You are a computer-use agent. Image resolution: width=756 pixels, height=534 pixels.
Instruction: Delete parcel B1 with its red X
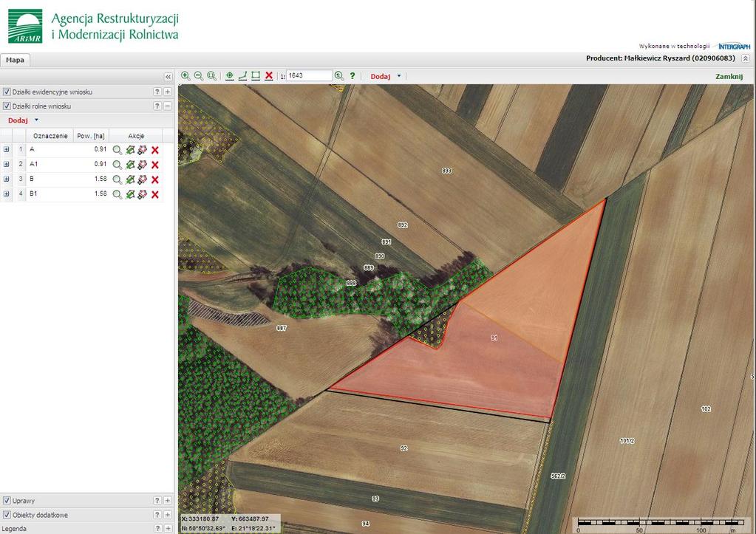click(154, 195)
